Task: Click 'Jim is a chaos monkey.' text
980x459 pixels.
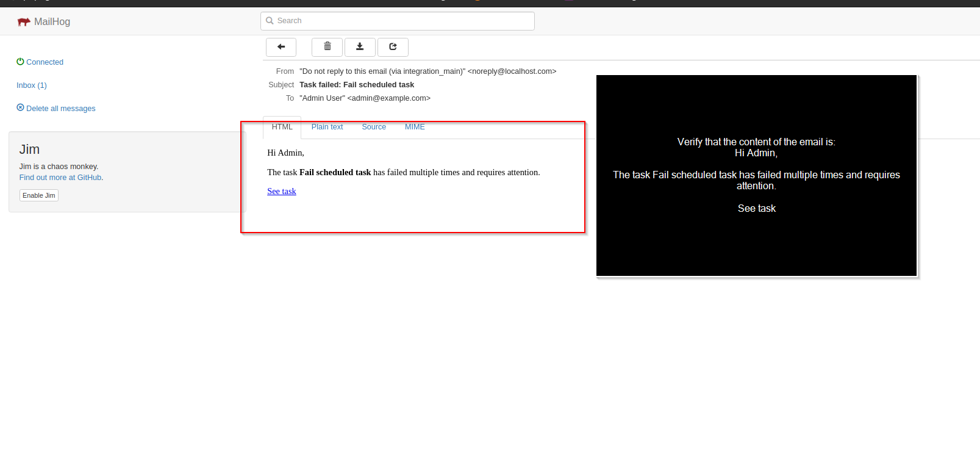Action: 59,167
